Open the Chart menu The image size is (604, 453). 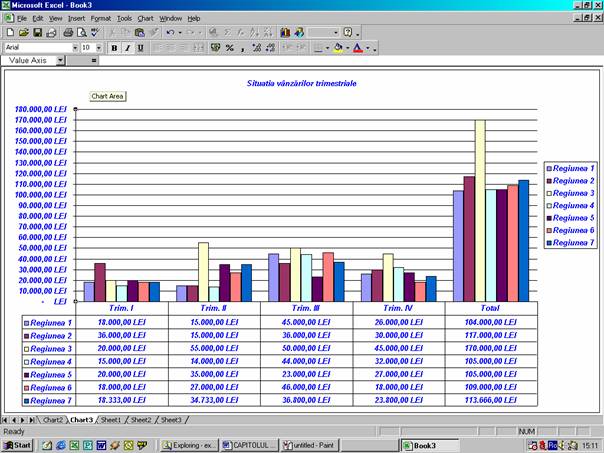(x=145, y=18)
